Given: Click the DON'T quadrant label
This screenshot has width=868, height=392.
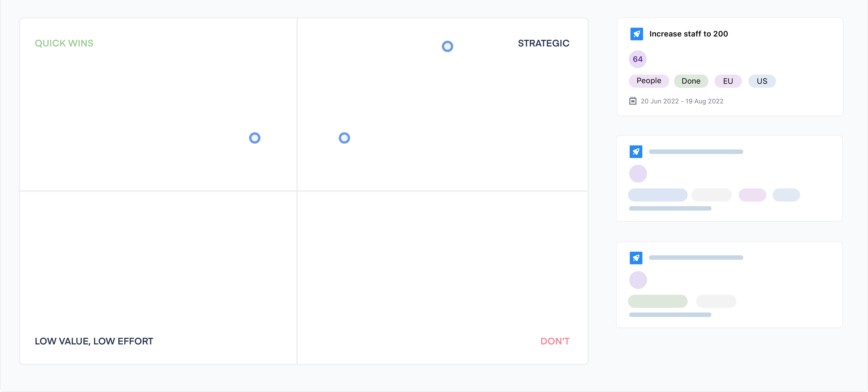Looking at the screenshot, I should 555,341.
